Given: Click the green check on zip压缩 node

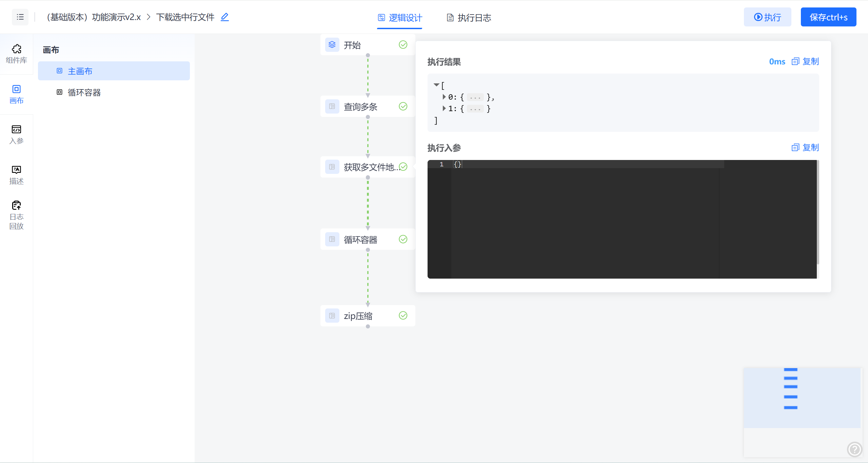Looking at the screenshot, I should coord(403,316).
